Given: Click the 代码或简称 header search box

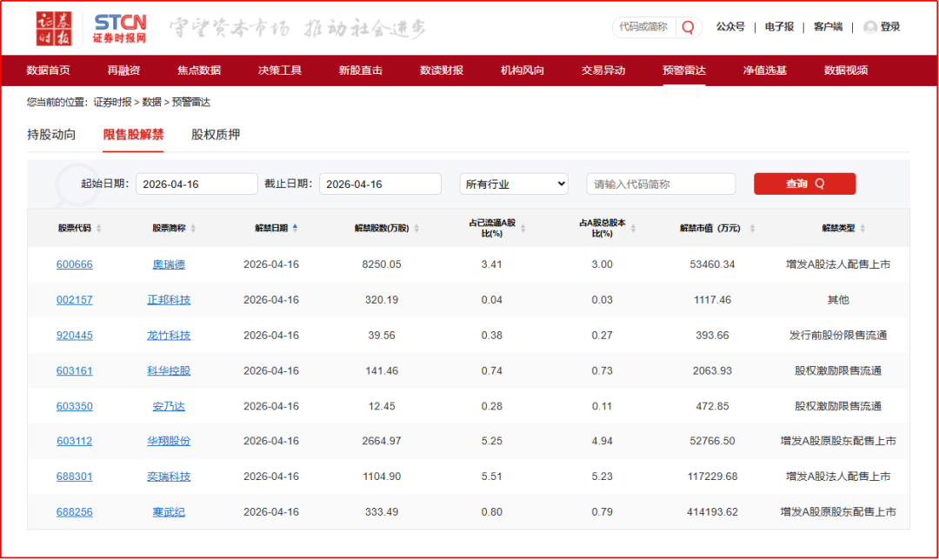Looking at the screenshot, I should tap(645, 27).
